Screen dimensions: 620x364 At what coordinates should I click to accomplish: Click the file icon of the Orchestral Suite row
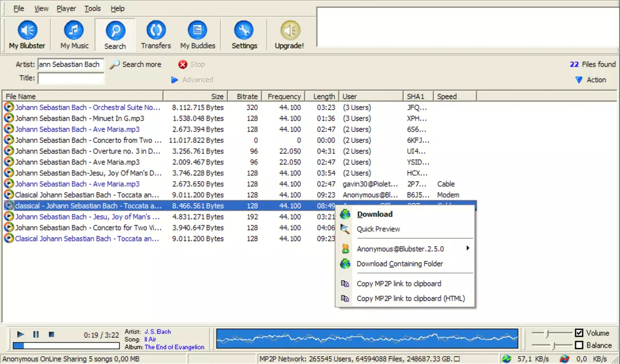pos(9,107)
